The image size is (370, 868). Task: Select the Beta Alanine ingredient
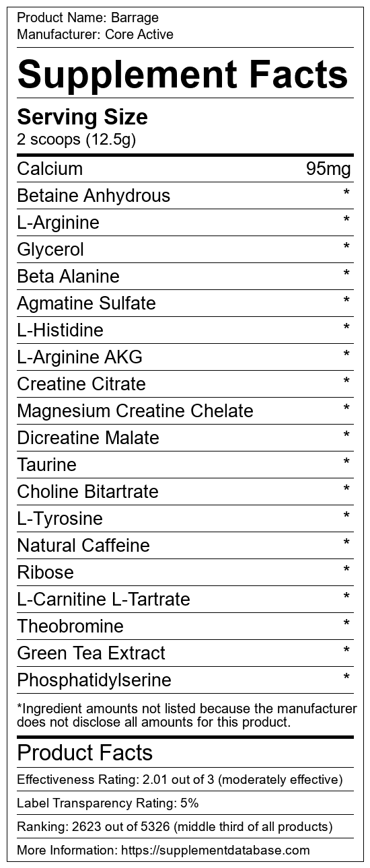(x=68, y=277)
